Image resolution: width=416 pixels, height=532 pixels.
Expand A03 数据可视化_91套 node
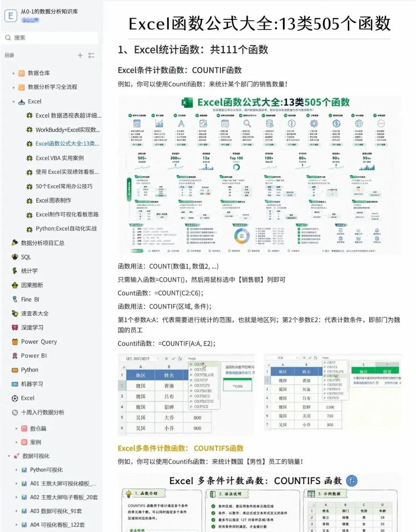point(16,511)
